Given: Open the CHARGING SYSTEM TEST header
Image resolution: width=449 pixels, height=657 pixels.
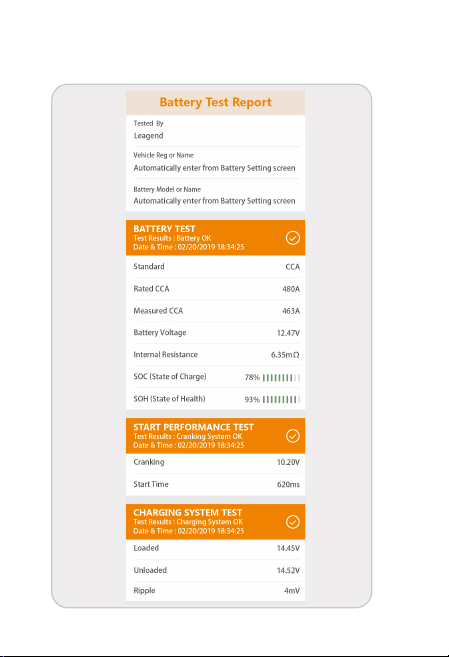Looking at the screenshot, I should coord(215,522).
